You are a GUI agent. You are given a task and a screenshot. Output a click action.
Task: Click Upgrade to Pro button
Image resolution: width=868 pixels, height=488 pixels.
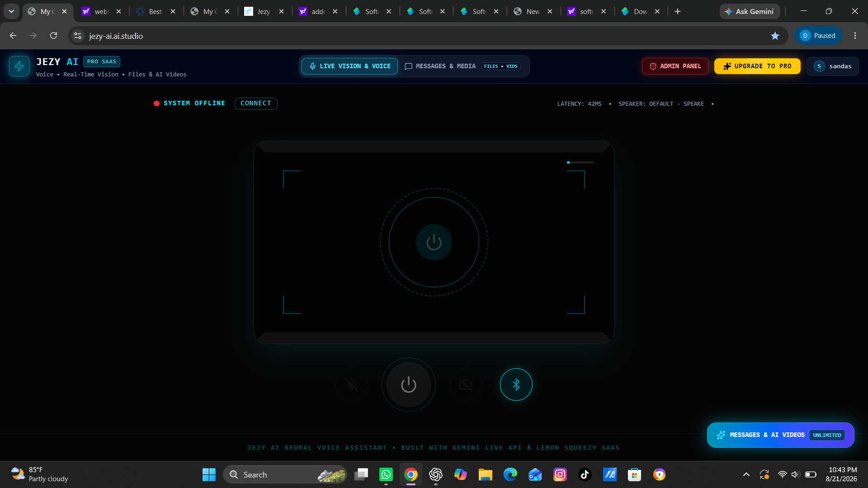pos(757,66)
